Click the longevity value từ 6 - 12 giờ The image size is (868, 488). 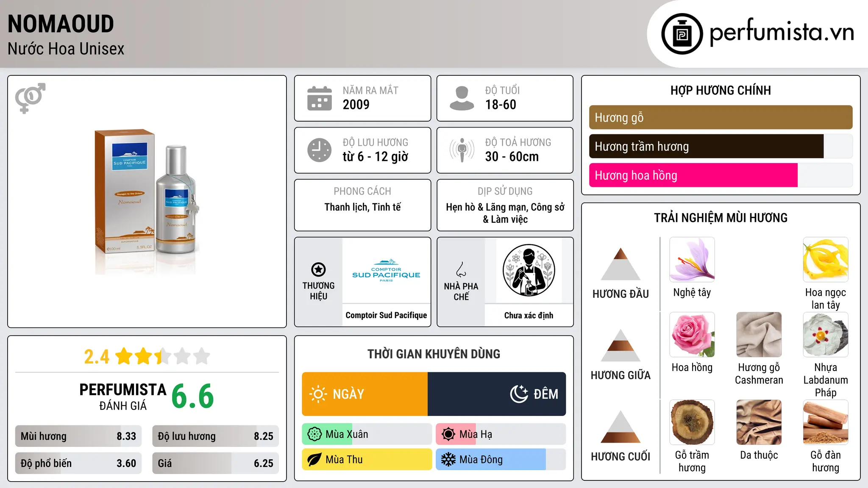pos(376,157)
